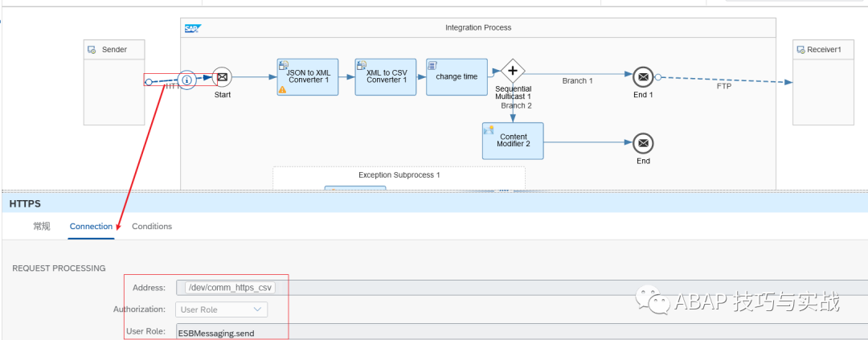Switch to the Connection tab
The image size is (868, 340).
click(x=91, y=227)
